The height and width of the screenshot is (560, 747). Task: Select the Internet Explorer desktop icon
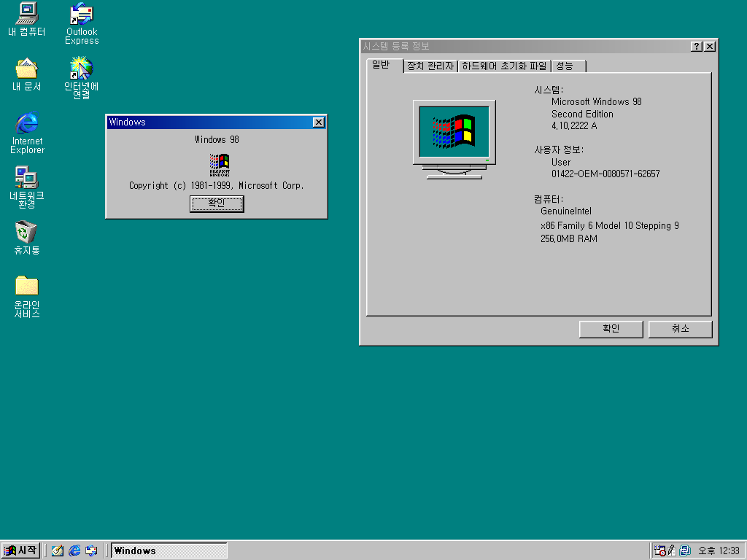[27, 133]
